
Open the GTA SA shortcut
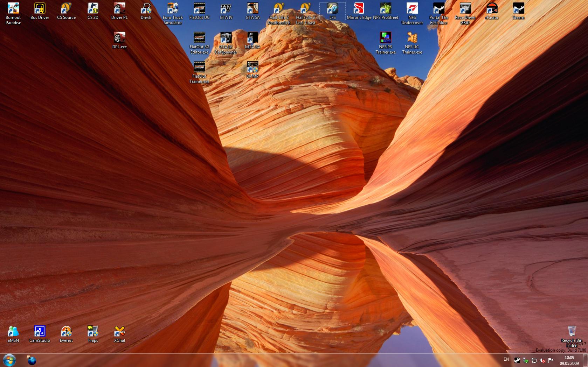coord(253,11)
